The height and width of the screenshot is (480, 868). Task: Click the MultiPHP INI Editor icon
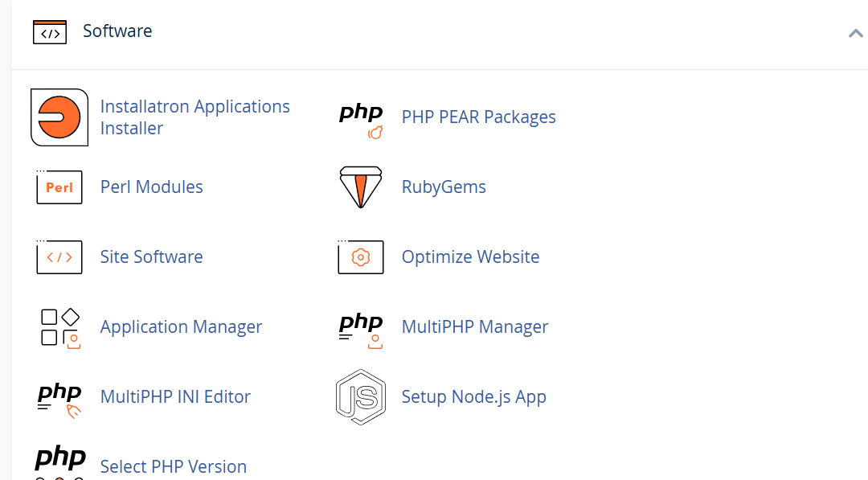[x=59, y=400]
